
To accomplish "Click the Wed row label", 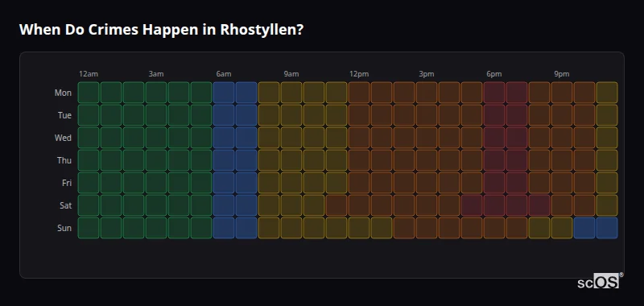I will click(63, 138).
